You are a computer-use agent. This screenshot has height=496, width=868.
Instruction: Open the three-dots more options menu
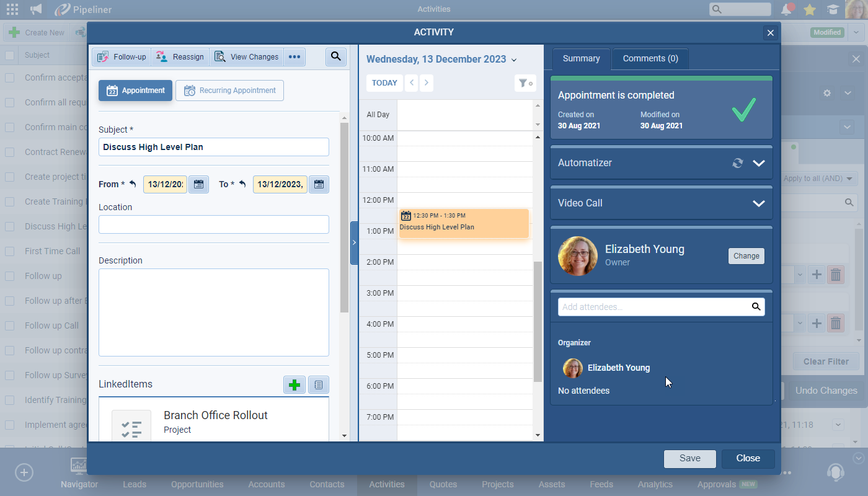pyautogui.click(x=294, y=57)
